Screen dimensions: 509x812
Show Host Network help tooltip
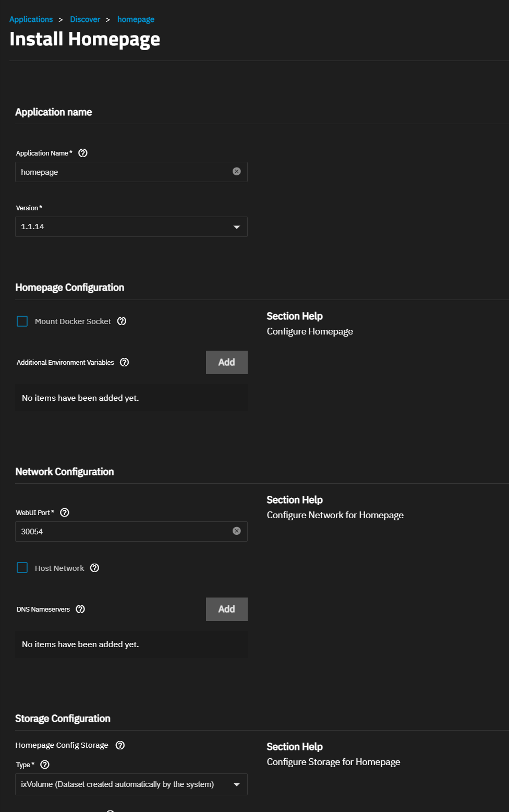[x=95, y=568]
